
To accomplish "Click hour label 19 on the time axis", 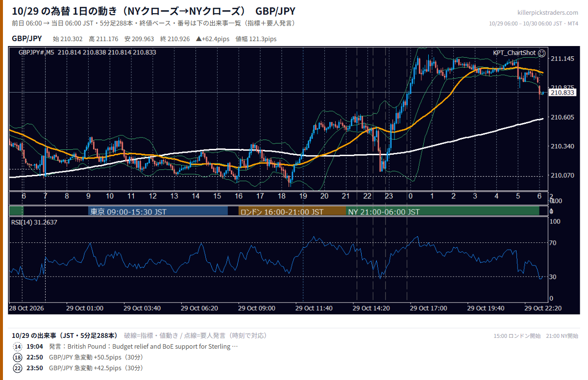I will [303, 196].
